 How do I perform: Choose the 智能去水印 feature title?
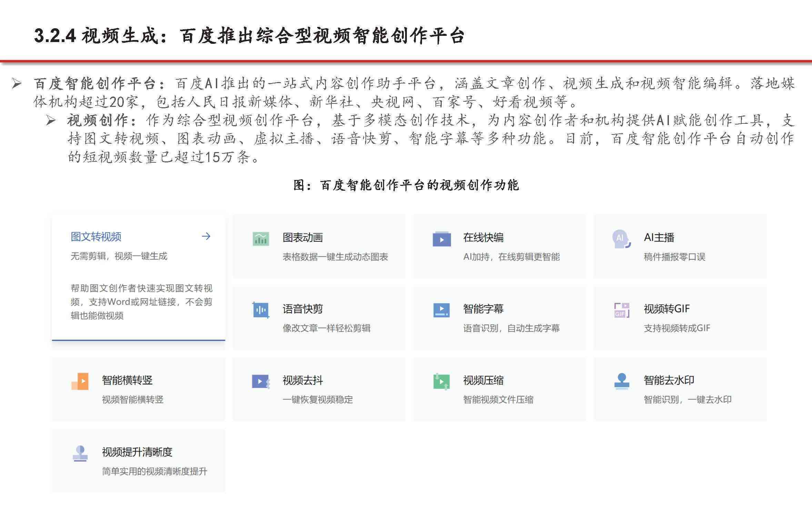pyautogui.click(x=669, y=380)
